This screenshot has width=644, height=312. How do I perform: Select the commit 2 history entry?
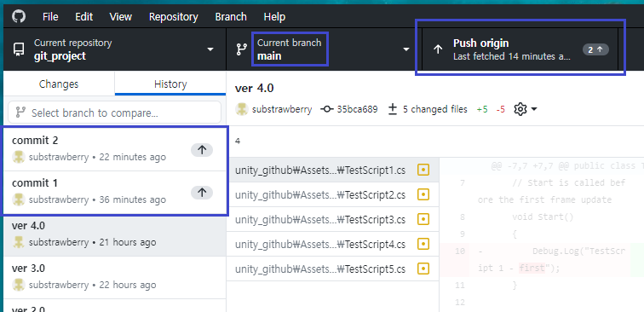tap(115, 149)
